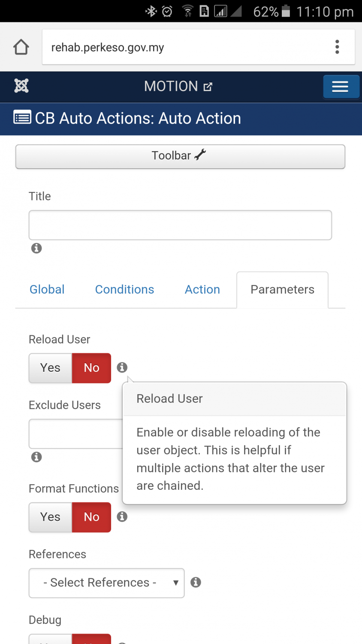Set Reload User to Yes

click(50, 368)
